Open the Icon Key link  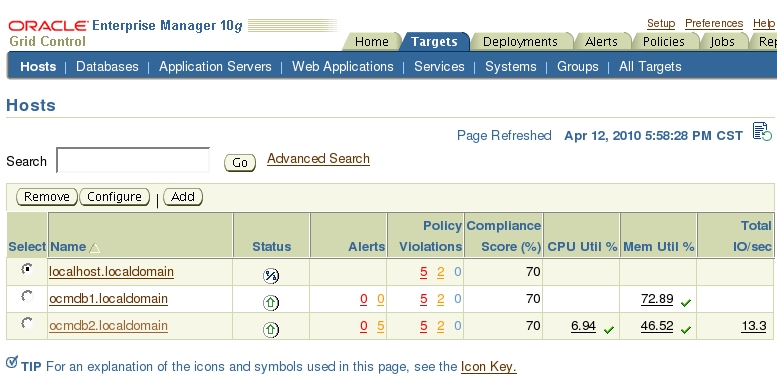pos(489,367)
